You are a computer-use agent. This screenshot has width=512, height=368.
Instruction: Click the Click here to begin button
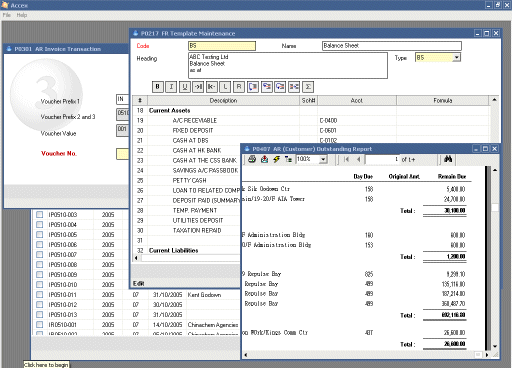coord(46,365)
